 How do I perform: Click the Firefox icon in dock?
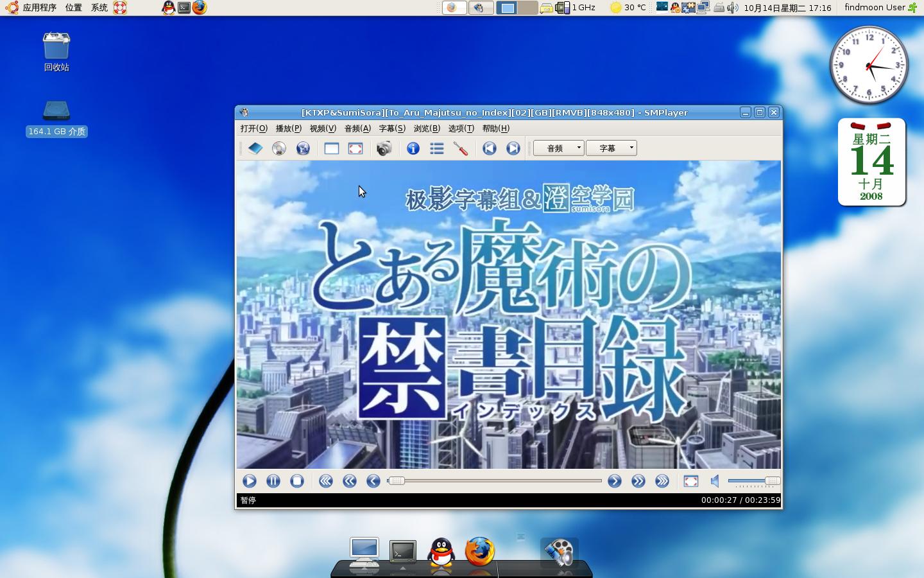coord(480,552)
